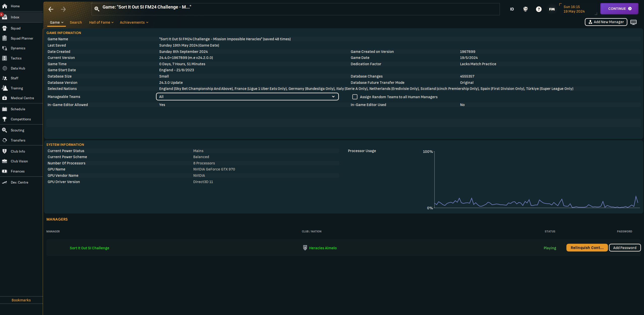This screenshot has width=644, height=315.
Task: Toggle the ID button in top bar
Action: [512, 9]
